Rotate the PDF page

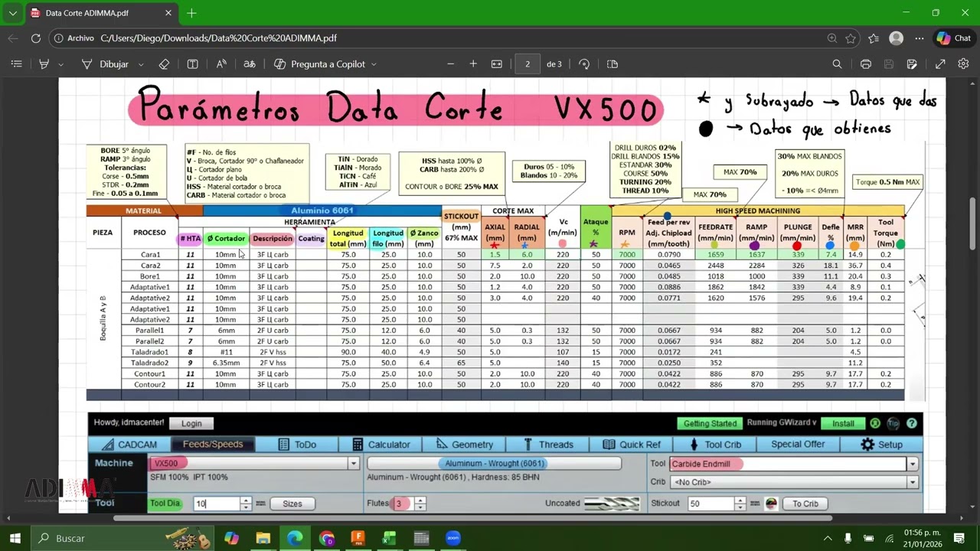584,64
